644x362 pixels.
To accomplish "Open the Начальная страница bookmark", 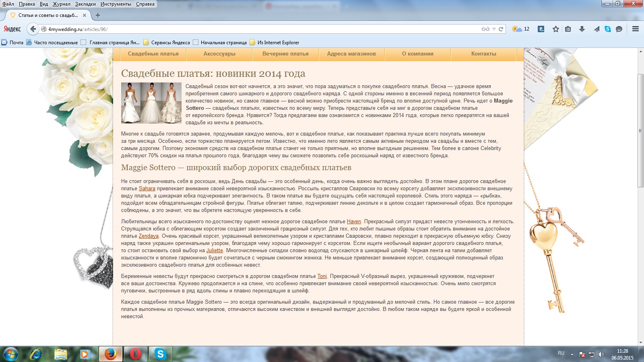I will [x=220, y=42].
